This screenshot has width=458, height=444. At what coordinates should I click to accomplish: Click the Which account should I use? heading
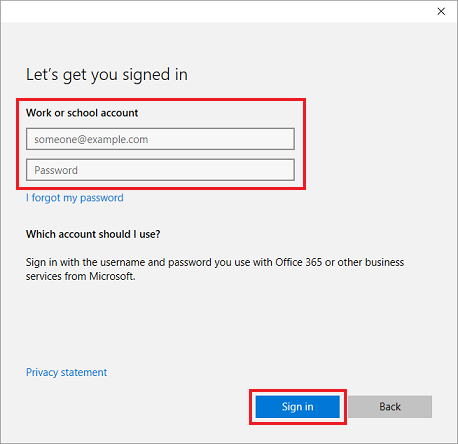(x=93, y=234)
